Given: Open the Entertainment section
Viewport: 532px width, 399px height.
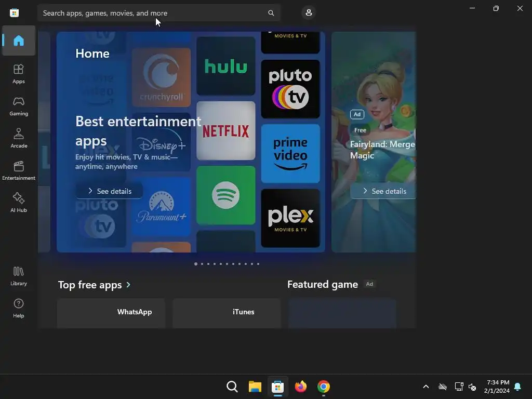Looking at the screenshot, I should [x=19, y=170].
